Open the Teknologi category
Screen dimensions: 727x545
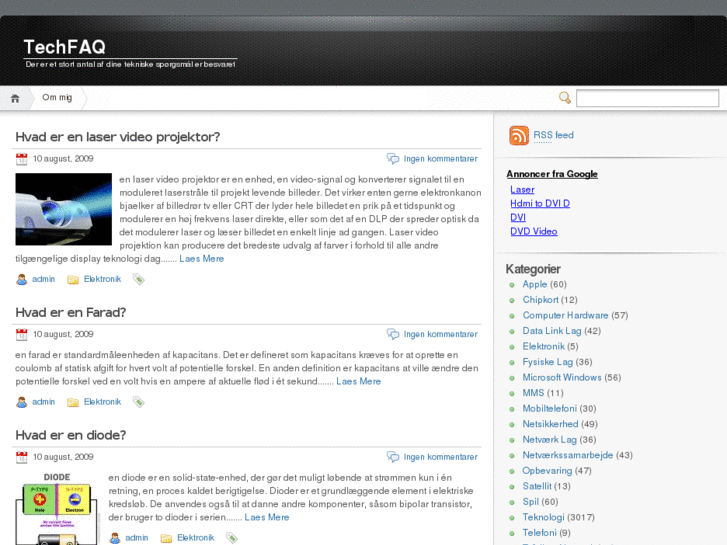point(543,517)
